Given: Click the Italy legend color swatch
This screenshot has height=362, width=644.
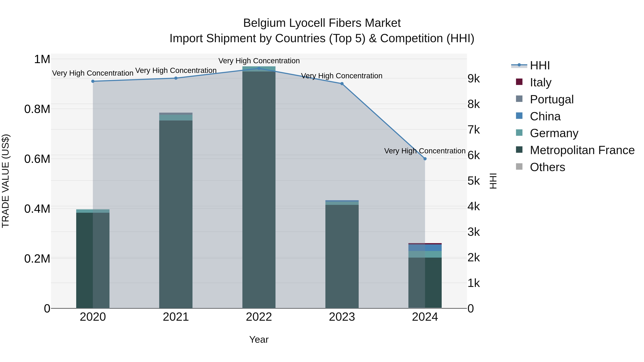Looking at the screenshot, I should pyautogui.click(x=519, y=82).
